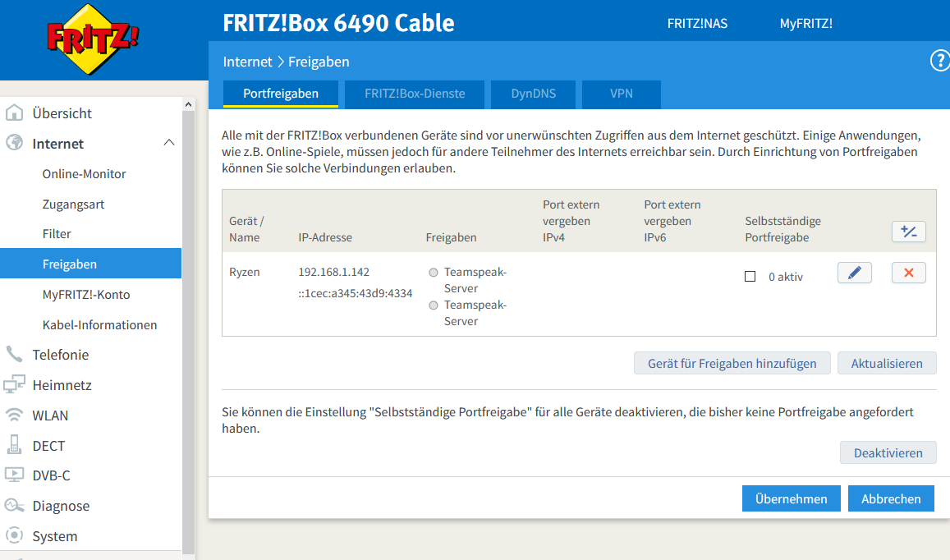Open the help question mark icon

[939, 61]
